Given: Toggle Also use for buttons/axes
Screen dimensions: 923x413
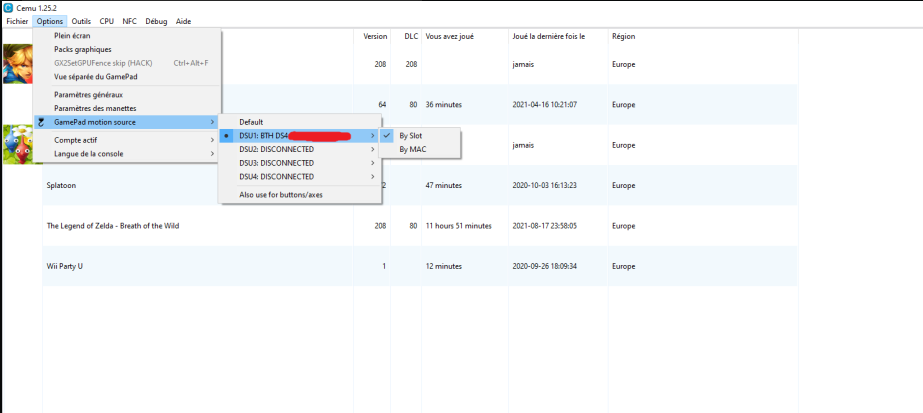Looking at the screenshot, I should 280,194.
